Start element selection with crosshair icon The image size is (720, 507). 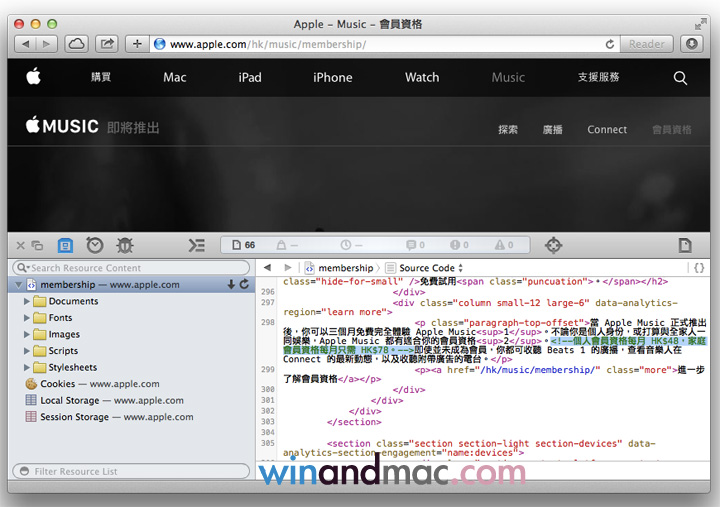tap(553, 245)
